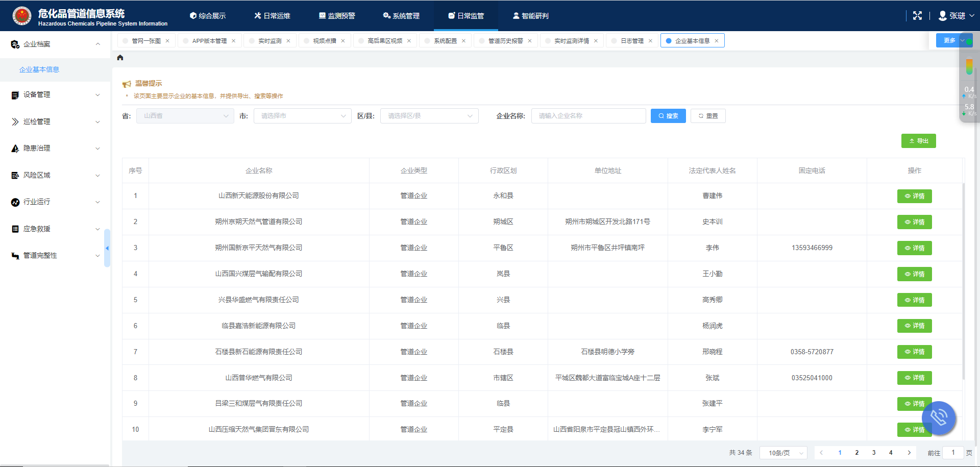The width and height of the screenshot is (980, 467).
Task: Close the 企业基本信息 tab
Action: click(x=717, y=41)
